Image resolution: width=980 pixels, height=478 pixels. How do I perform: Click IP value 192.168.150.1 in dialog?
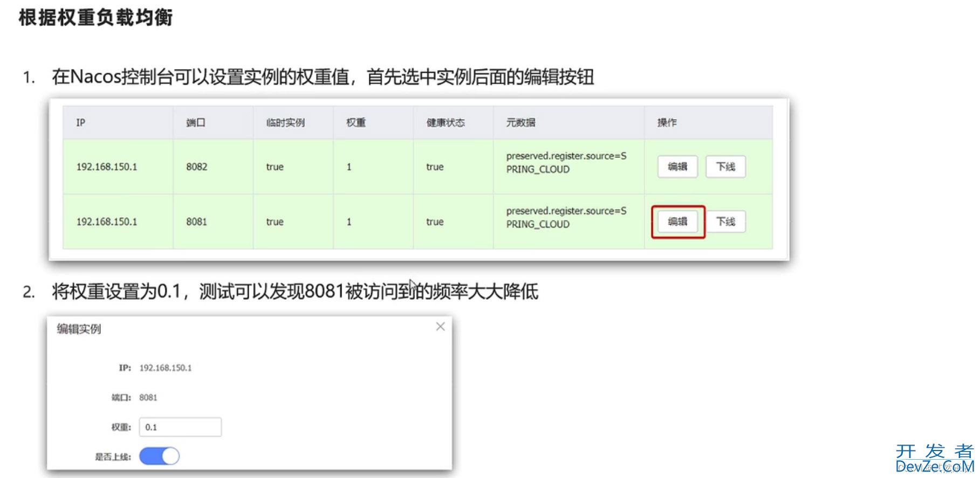click(x=166, y=368)
